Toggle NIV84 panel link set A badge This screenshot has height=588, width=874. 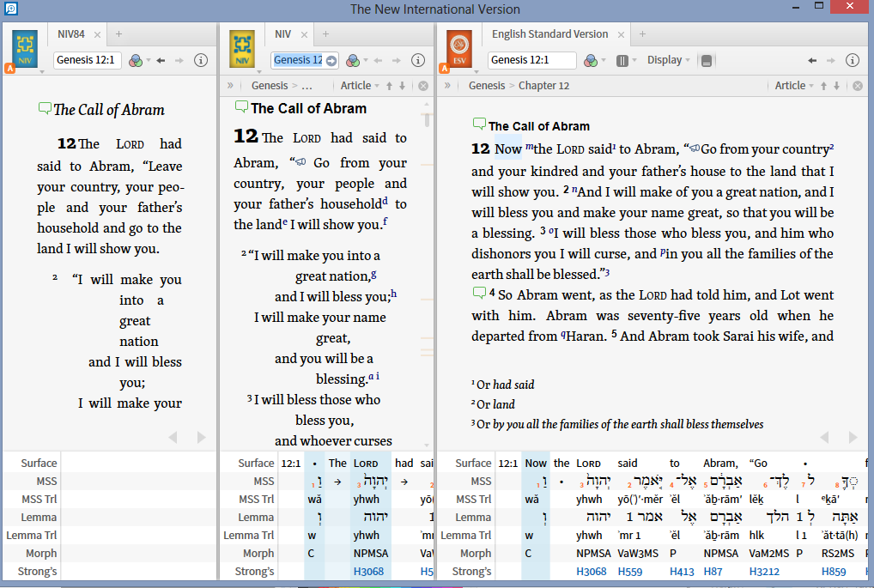tap(9, 67)
